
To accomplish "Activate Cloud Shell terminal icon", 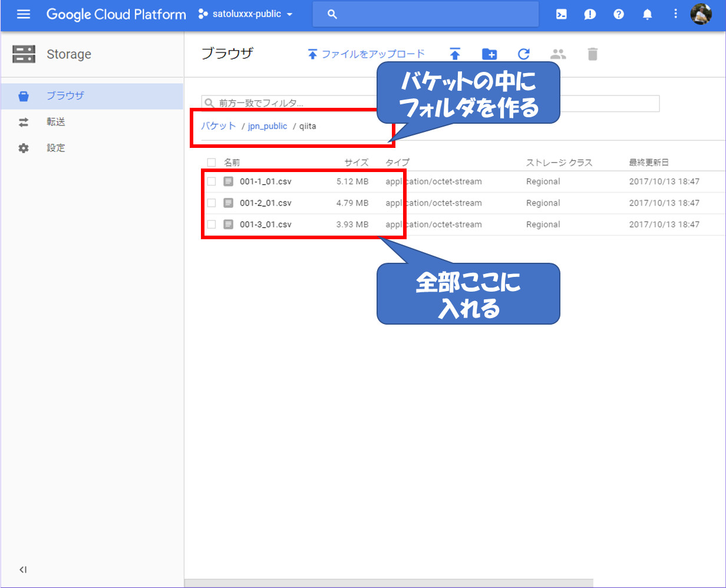I will click(x=561, y=15).
